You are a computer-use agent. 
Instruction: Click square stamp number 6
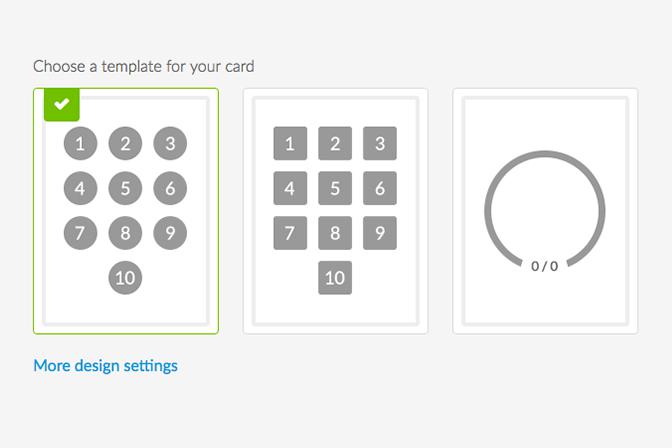click(380, 188)
